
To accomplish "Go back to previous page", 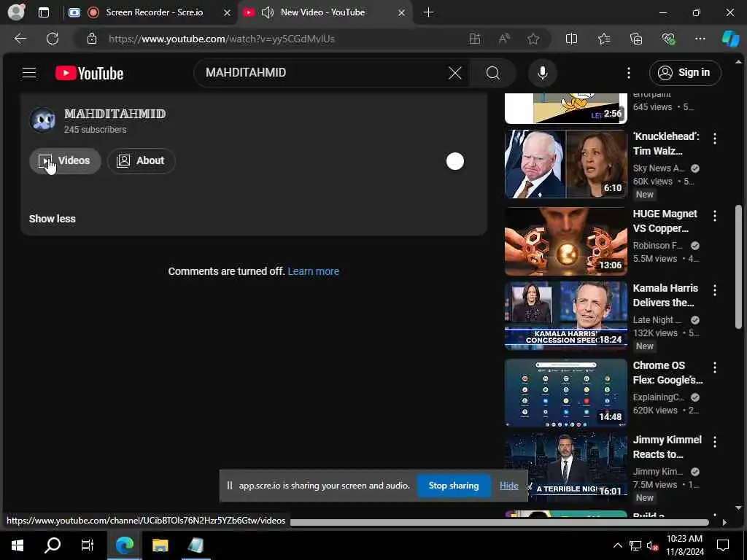I will click(x=20, y=39).
